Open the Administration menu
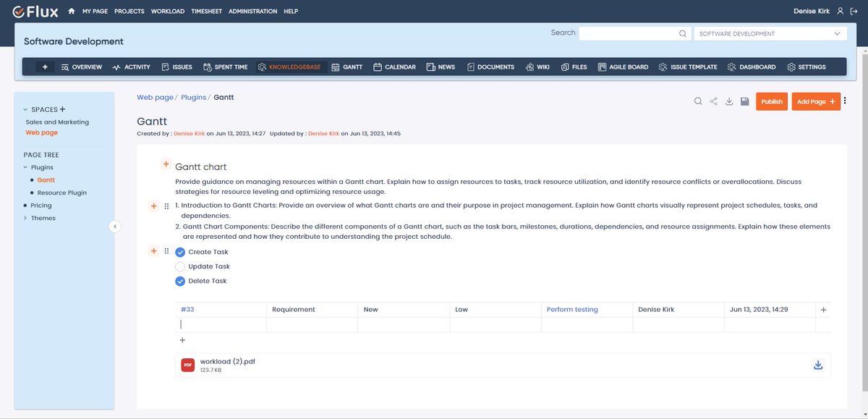The height and width of the screenshot is (419, 868). click(252, 12)
